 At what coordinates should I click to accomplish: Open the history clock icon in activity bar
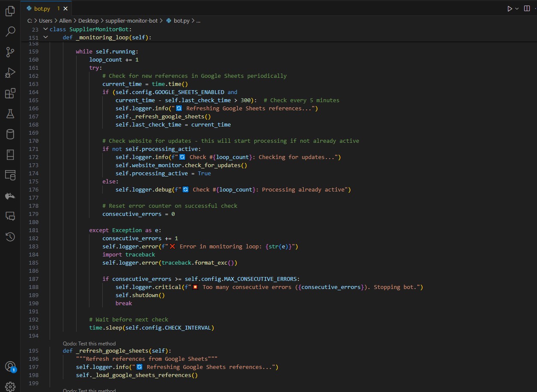[10, 236]
